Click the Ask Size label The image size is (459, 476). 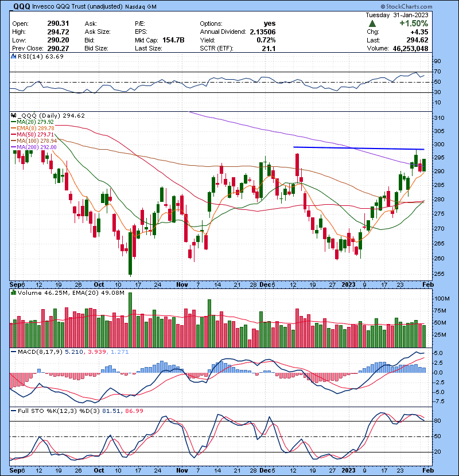click(x=98, y=32)
